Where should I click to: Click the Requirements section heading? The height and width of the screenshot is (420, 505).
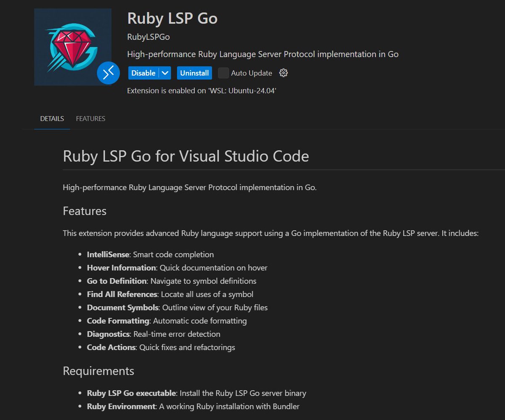point(98,371)
